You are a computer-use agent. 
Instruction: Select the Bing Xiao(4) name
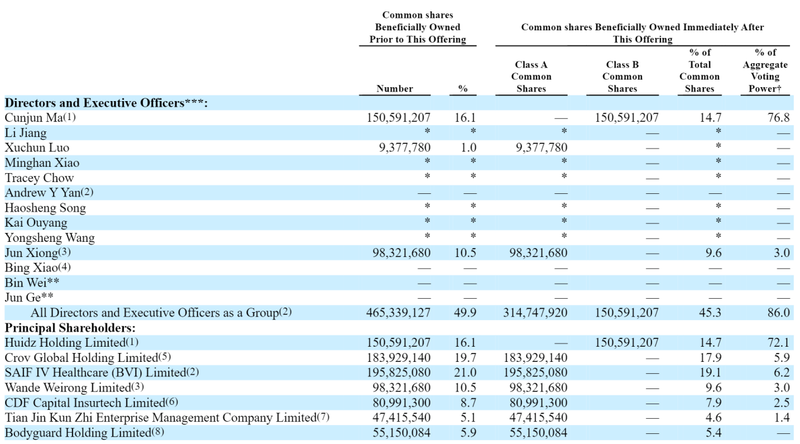38,268
